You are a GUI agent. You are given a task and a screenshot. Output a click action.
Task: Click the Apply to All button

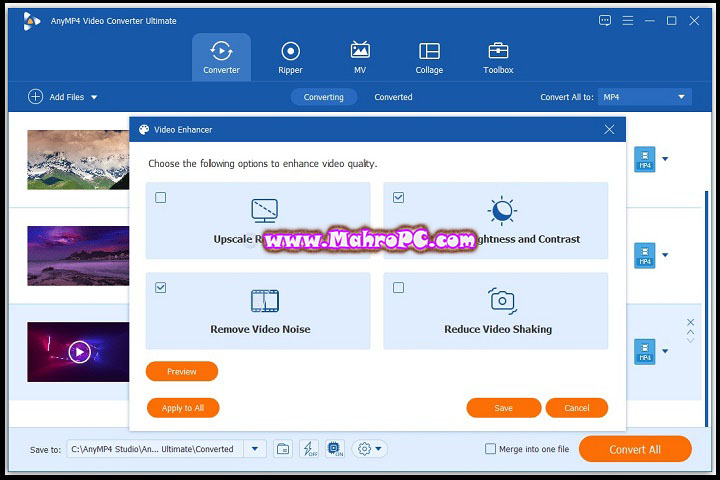tap(183, 408)
